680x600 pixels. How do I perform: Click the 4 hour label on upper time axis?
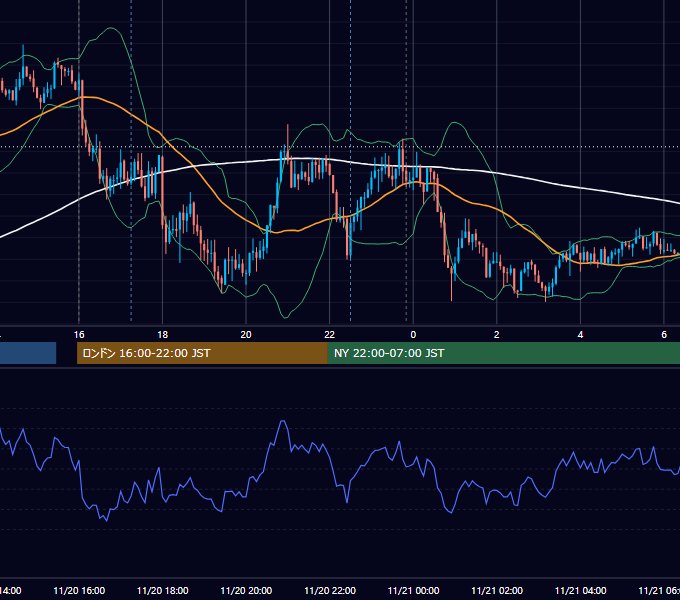tap(580, 335)
